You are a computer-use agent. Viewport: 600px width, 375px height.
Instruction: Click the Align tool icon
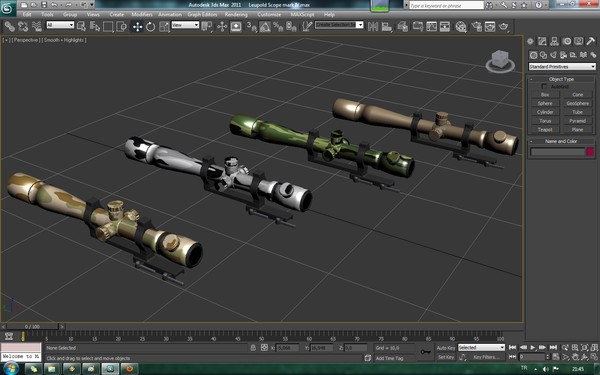[x=387, y=26]
